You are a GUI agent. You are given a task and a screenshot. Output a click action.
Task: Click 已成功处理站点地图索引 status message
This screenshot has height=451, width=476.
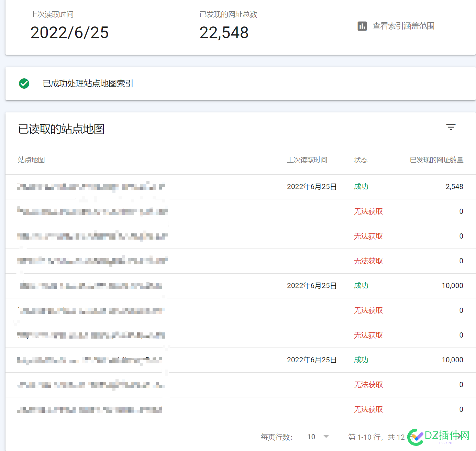coord(88,84)
